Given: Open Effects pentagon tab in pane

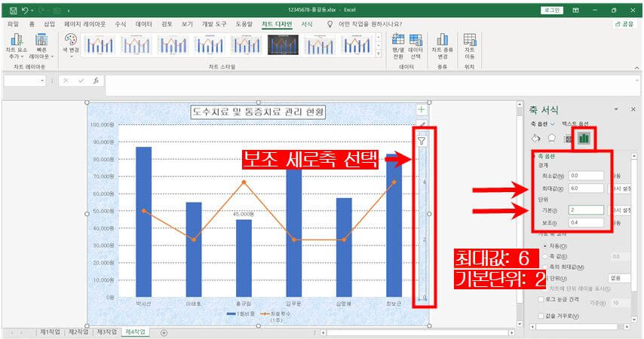Looking at the screenshot, I should point(551,139).
